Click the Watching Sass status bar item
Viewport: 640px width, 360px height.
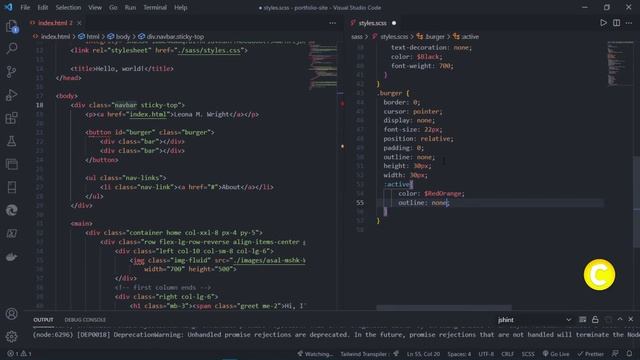[315, 354]
